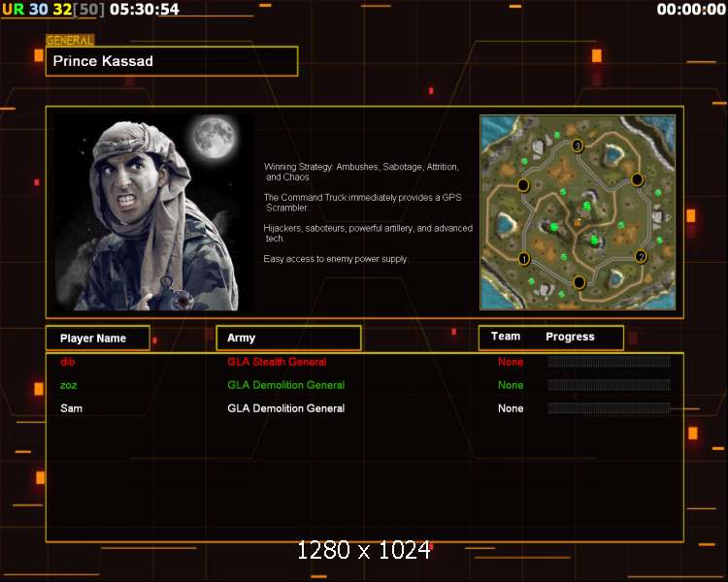The height and width of the screenshot is (582, 728).
Task: Click the 00:00:00 timer at top right
Action: tap(691, 10)
